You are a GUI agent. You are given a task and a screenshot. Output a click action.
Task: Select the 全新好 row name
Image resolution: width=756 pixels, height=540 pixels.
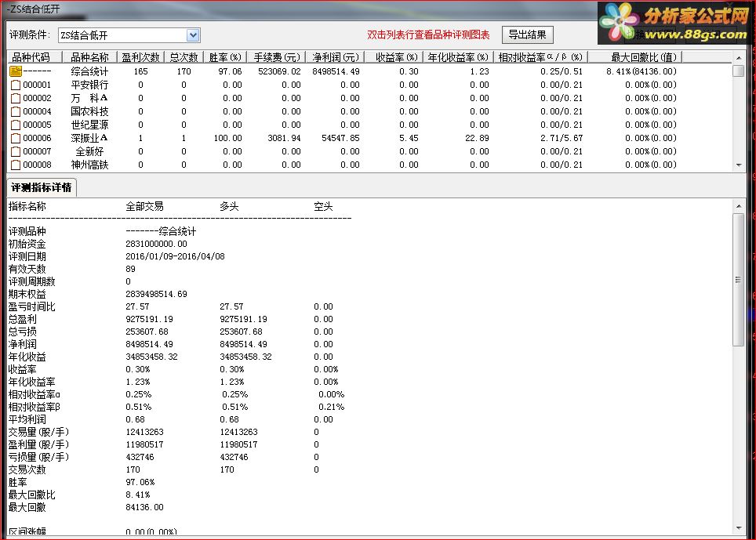tap(89, 151)
